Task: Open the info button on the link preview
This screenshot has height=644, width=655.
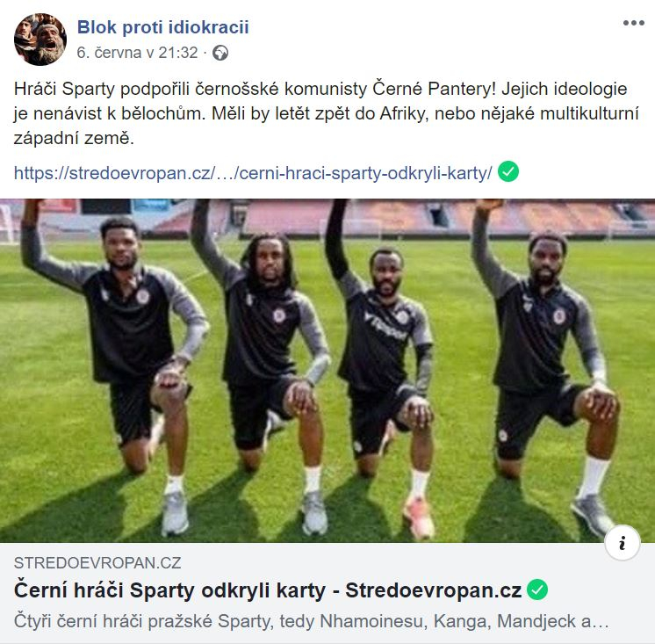Action: pos(622,542)
